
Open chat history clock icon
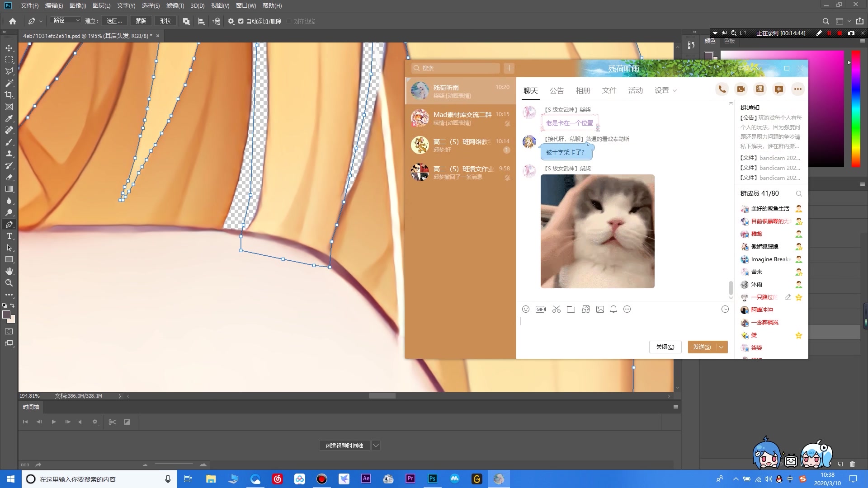(x=725, y=309)
